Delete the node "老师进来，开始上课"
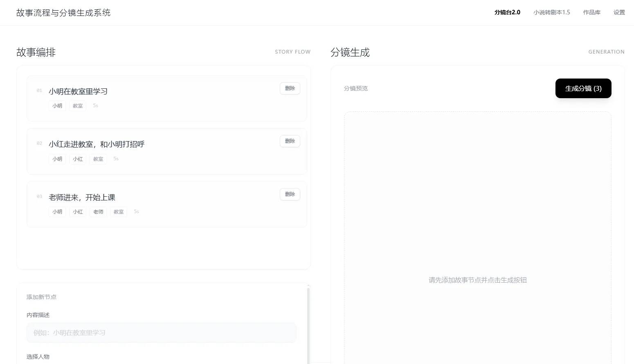This screenshot has width=634, height=364. pos(290,194)
